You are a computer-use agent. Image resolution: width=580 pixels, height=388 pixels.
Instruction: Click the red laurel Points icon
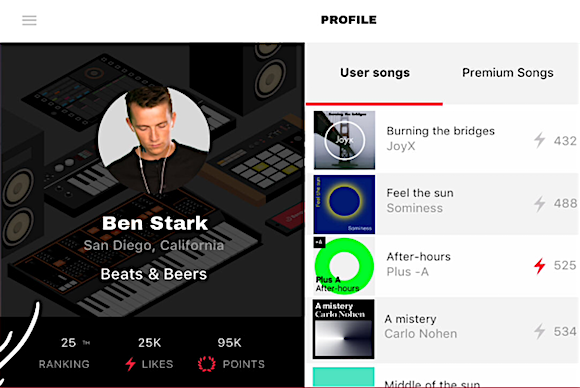(x=206, y=364)
